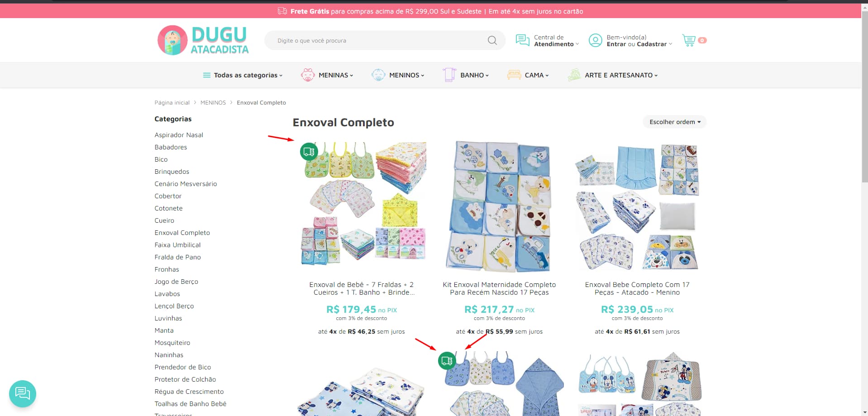Click the baby girl icon beside MENINAS
The height and width of the screenshot is (416, 868).
coord(308,75)
